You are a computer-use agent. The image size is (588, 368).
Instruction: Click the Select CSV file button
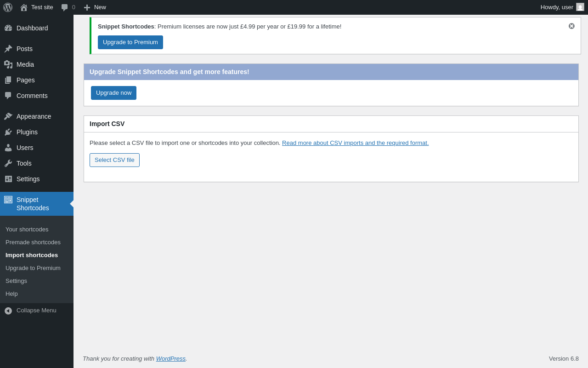[x=114, y=160]
